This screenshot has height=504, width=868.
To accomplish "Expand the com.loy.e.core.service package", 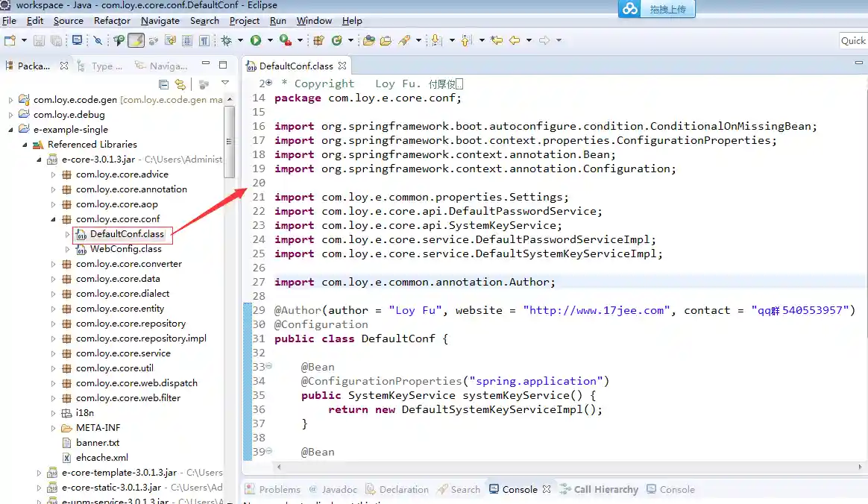I will 54,353.
